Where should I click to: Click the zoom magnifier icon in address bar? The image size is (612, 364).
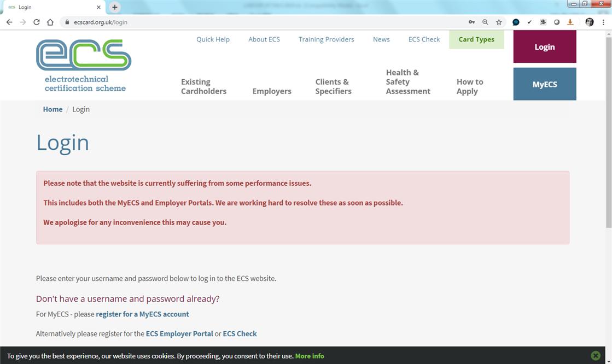[x=485, y=22]
